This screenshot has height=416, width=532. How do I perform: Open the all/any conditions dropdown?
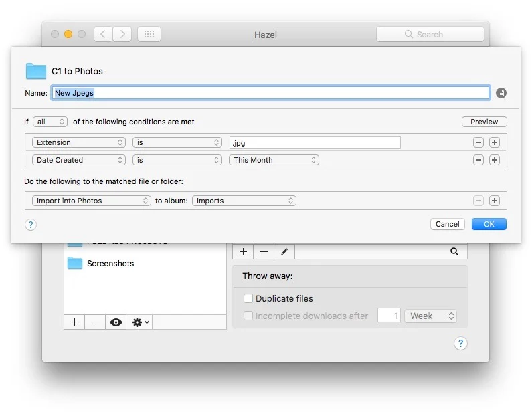[50, 122]
